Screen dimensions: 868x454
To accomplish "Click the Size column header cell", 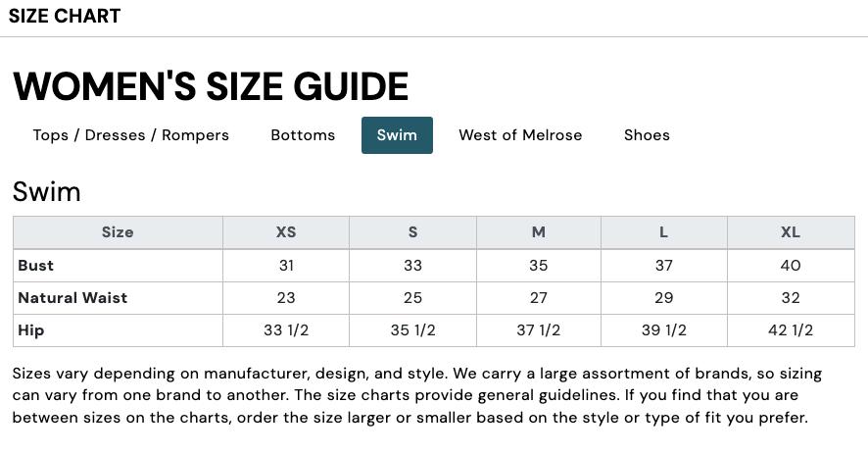I will click(118, 232).
